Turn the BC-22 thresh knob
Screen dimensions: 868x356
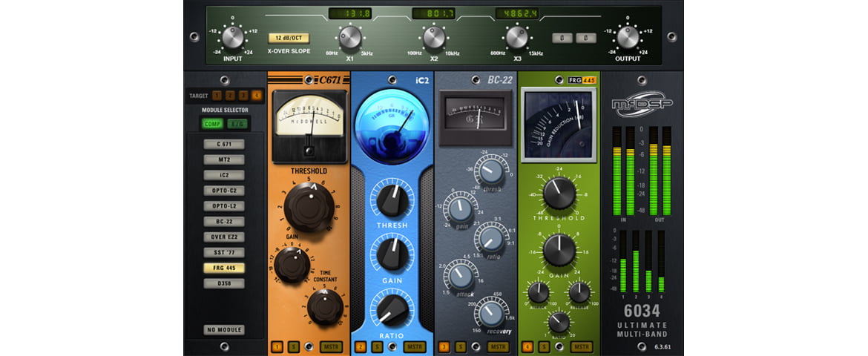point(491,172)
